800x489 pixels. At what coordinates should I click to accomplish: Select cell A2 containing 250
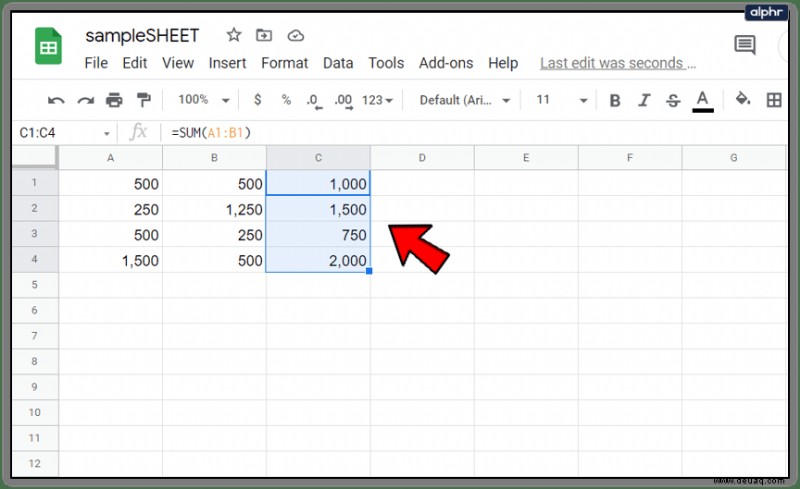tap(110, 208)
